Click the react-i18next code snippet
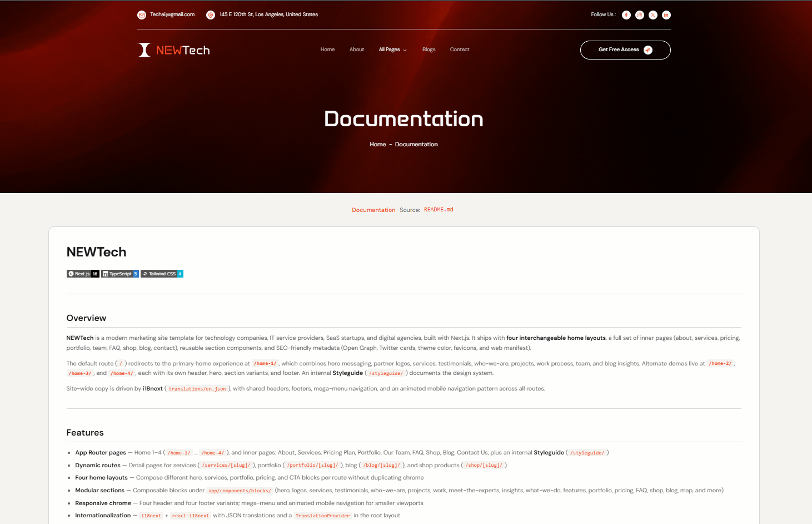 pyautogui.click(x=191, y=516)
